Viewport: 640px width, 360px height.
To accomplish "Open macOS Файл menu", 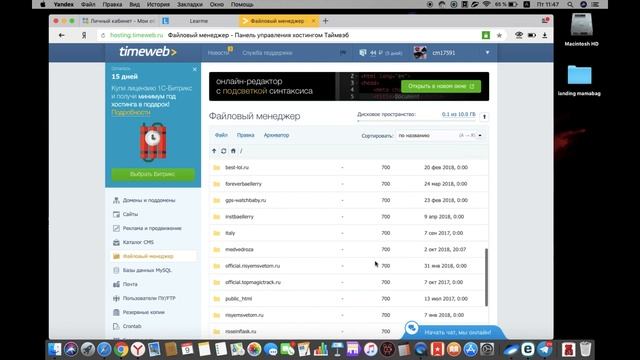I will (88, 4).
